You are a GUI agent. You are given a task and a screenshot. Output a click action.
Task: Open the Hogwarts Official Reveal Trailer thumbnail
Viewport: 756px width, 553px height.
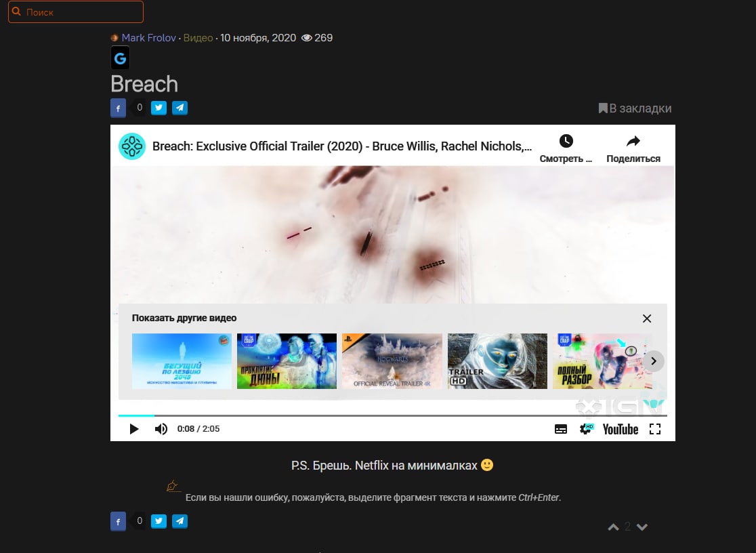pos(392,361)
